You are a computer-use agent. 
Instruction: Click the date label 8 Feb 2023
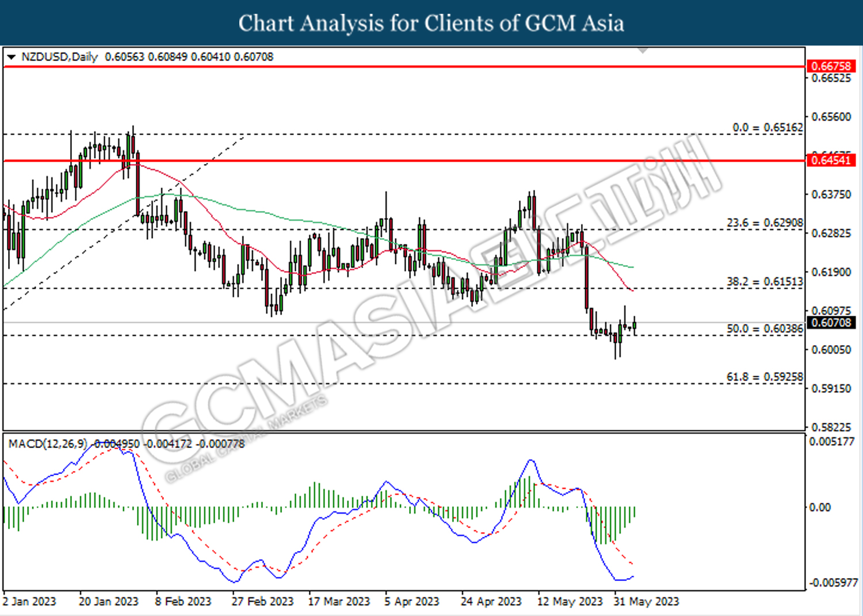(183, 602)
